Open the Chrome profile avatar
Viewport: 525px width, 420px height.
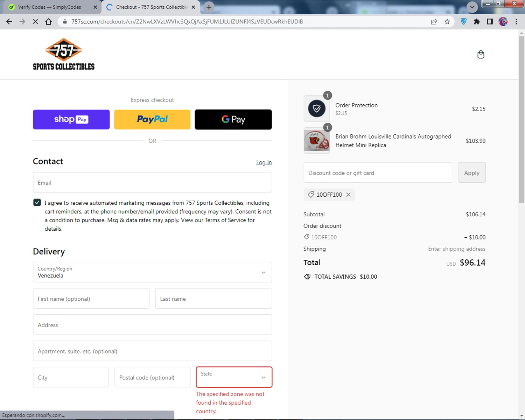[x=503, y=22]
